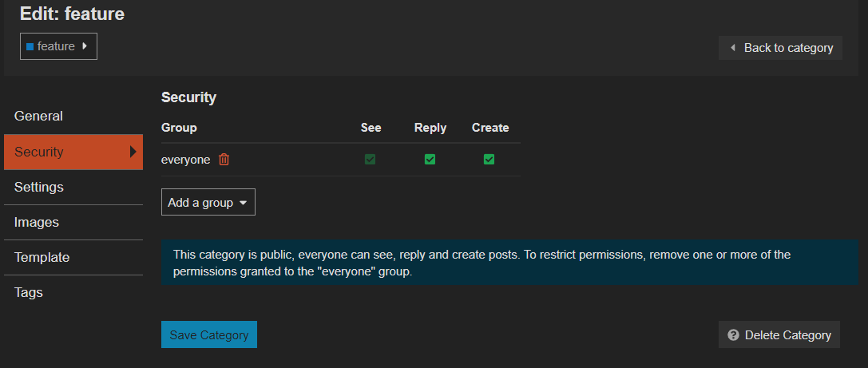The width and height of the screenshot is (868, 368).
Task: Click Delete Category button
Action: point(779,334)
